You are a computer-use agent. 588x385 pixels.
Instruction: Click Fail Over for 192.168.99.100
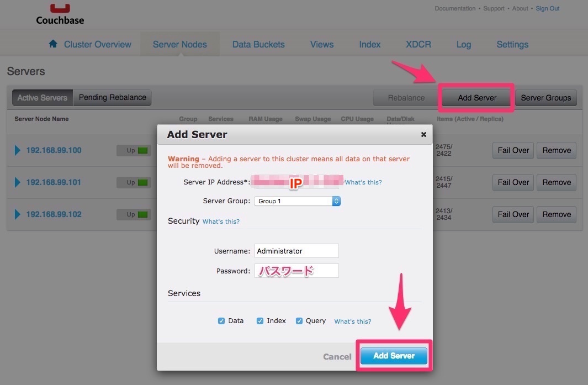pos(513,150)
